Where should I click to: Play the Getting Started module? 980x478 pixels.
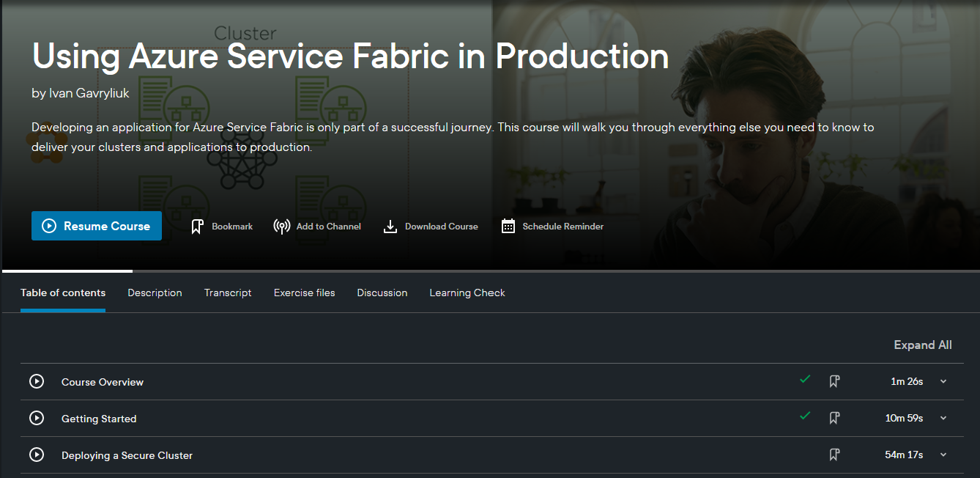37,418
